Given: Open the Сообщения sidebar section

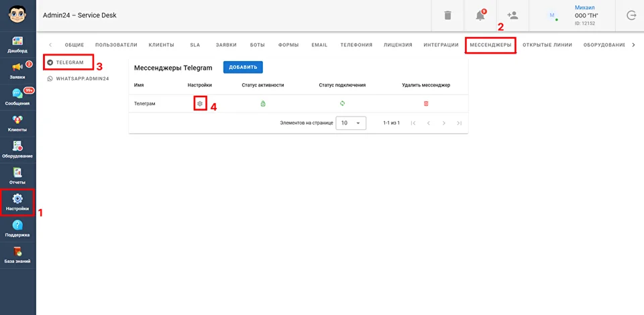Looking at the screenshot, I should [17, 98].
